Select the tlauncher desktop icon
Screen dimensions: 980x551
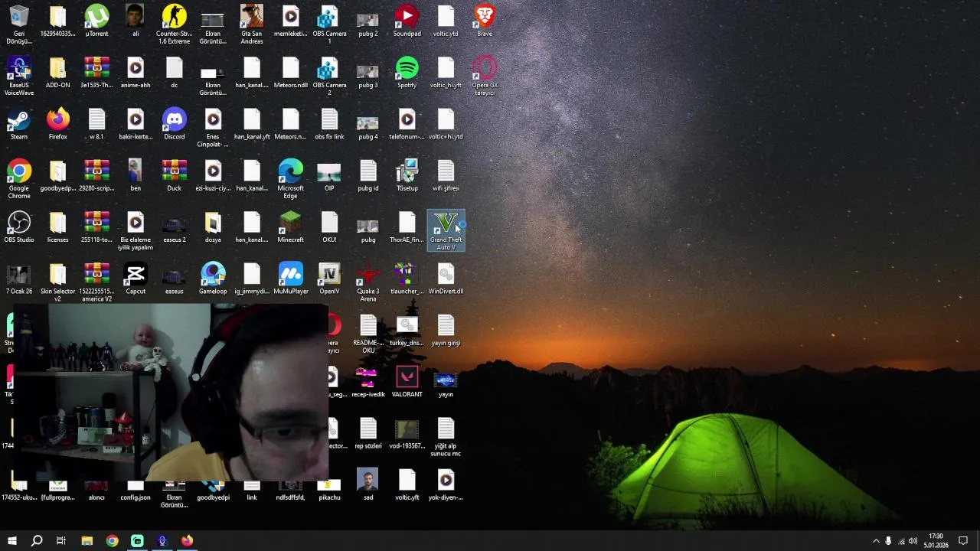click(x=407, y=278)
